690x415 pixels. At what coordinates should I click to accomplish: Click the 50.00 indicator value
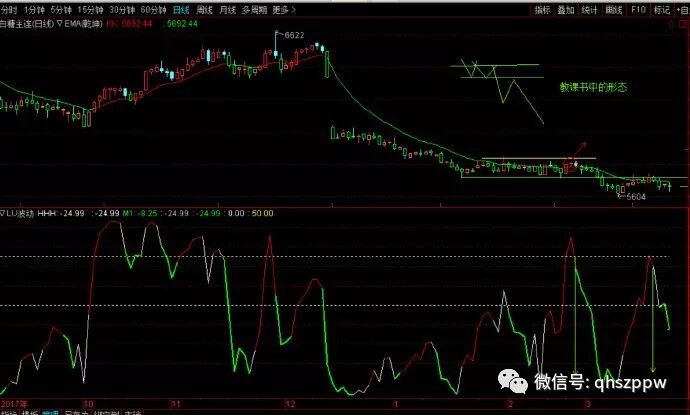click(x=262, y=213)
